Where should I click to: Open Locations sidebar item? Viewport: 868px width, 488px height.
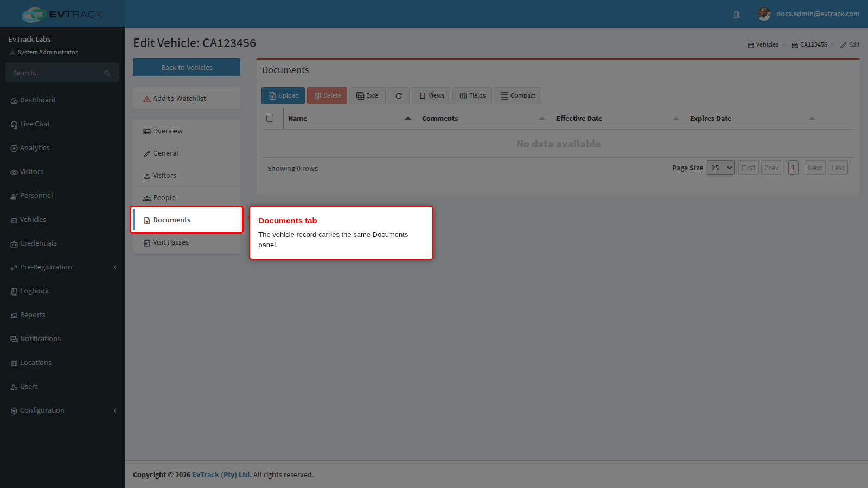(62, 363)
